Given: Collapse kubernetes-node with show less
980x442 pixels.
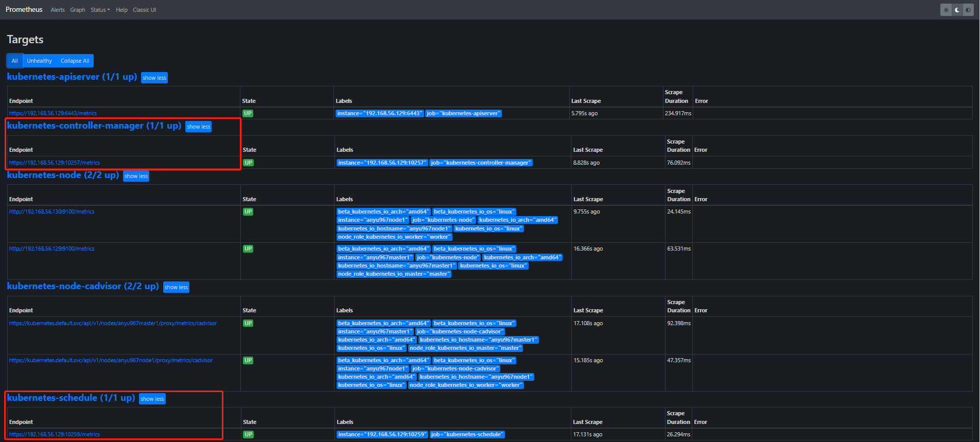Looking at the screenshot, I should coord(136,176).
